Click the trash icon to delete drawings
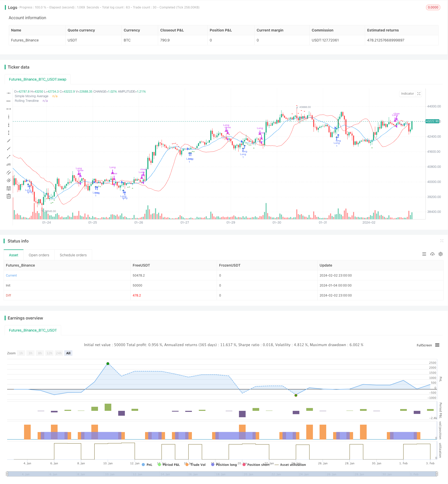 click(9, 196)
